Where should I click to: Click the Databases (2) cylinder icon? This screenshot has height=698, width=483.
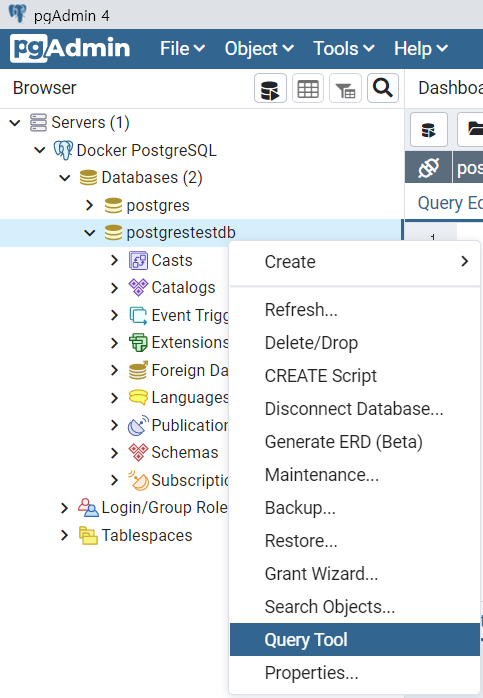click(x=88, y=178)
